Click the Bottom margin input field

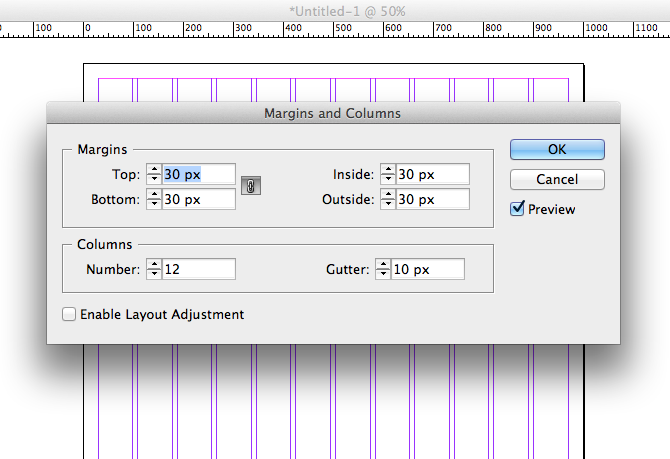point(199,199)
